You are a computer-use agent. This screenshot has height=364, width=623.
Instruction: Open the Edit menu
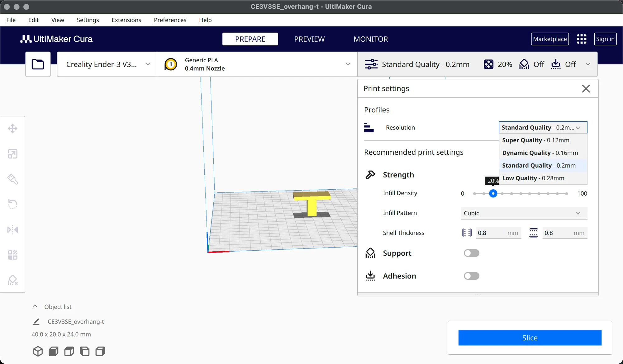tap(33, 20)
